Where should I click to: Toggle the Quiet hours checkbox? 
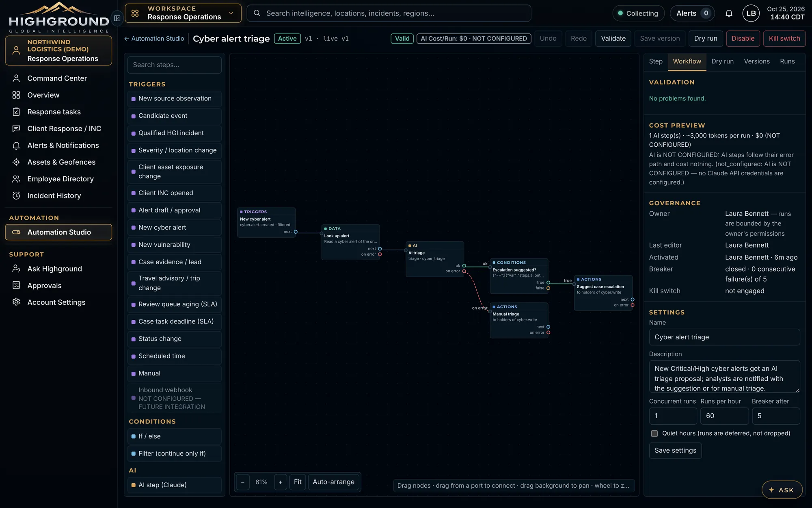(x=654, y=433)
